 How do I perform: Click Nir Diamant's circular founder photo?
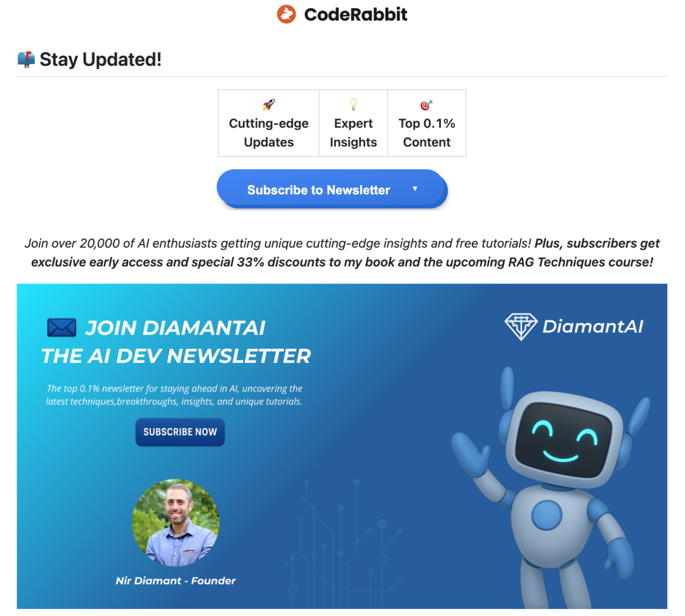[x=176, y=523]
